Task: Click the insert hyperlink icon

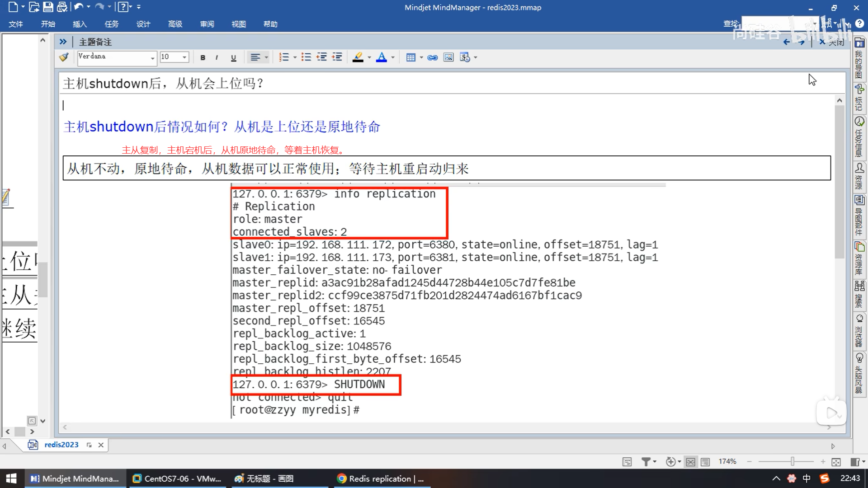Action: tap(433, 57)
